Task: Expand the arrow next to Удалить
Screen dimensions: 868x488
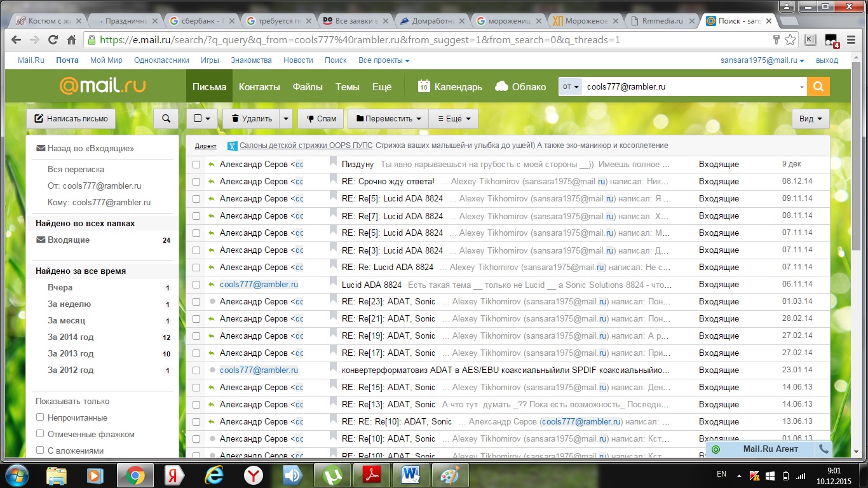Action: click(287, 118)
